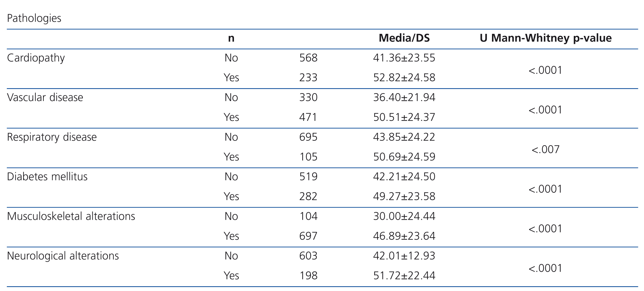Select the 50.69±24.59 value

click(404, 157)
